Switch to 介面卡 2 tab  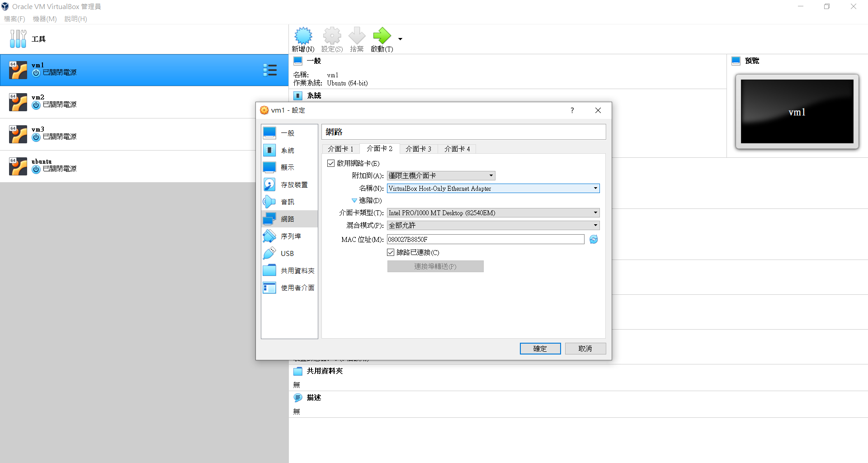tap(380, 148)
